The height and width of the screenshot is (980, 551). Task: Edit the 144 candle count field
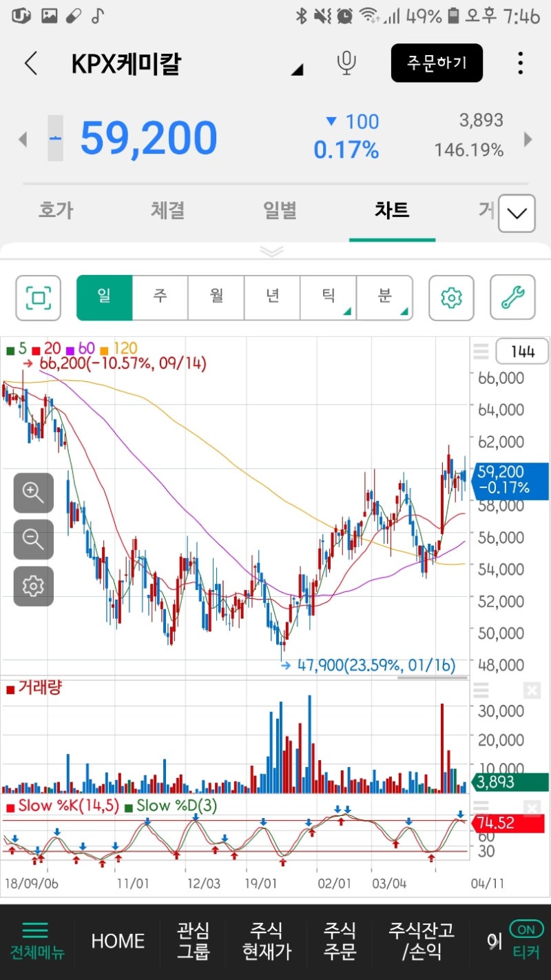pos(522,352)
